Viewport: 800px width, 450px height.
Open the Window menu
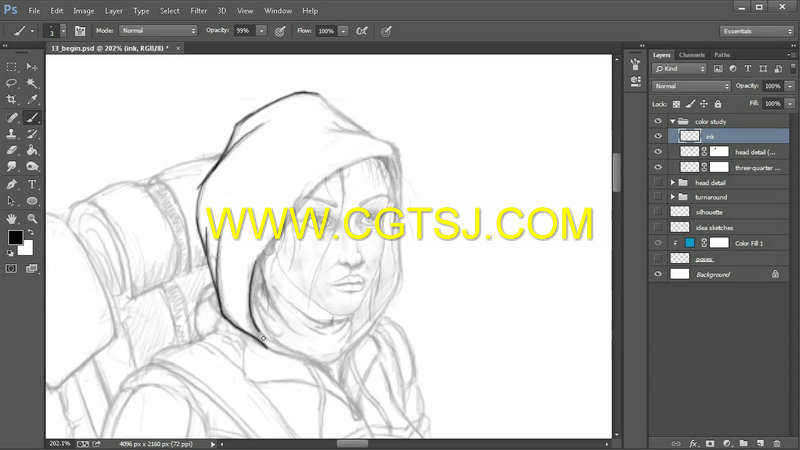coord(278,11)
